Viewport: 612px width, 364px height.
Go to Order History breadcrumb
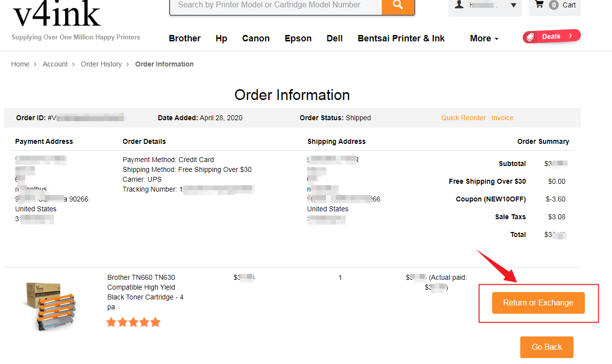pos(101,64)
